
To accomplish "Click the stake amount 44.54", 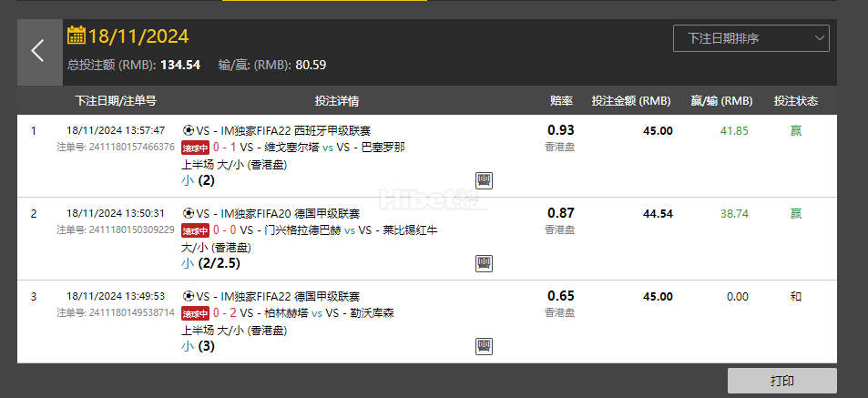I will pyautogui.click(x=658, y=214).
